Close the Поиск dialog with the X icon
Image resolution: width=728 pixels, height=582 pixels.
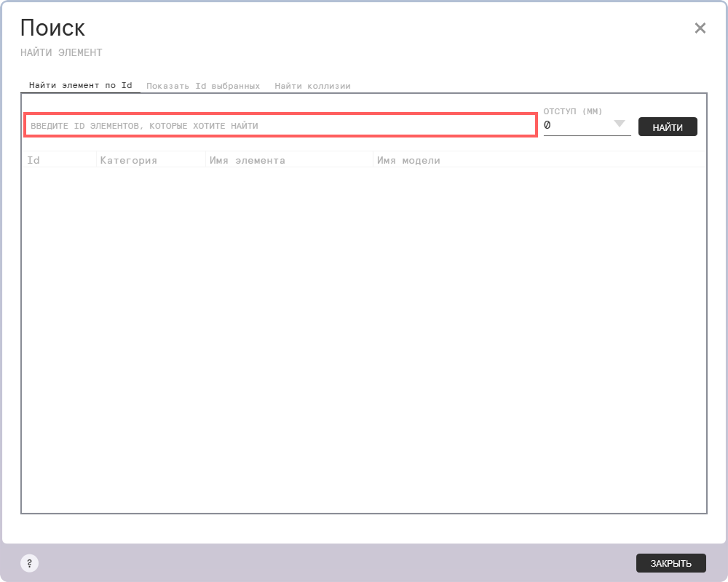pos(700,28)
